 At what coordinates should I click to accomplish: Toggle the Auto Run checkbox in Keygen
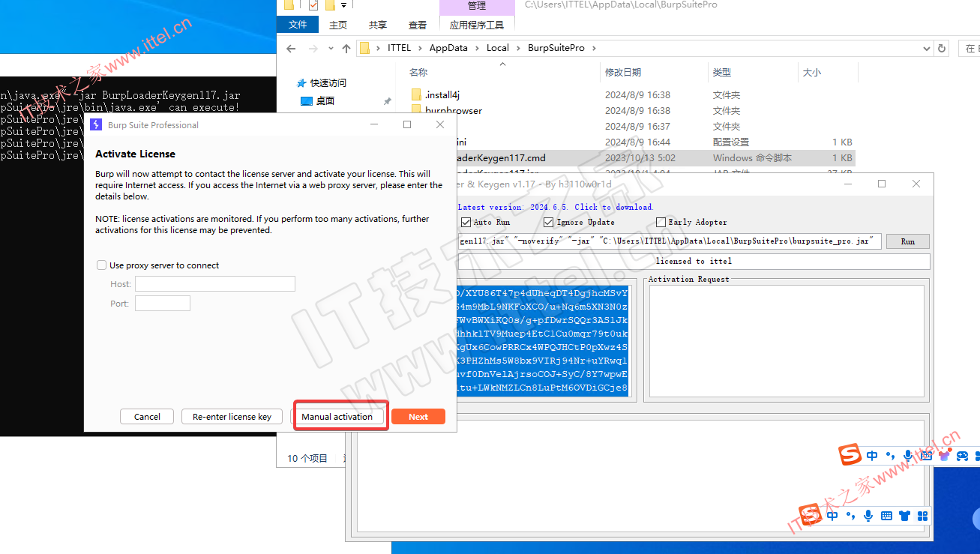pos(466,223)
